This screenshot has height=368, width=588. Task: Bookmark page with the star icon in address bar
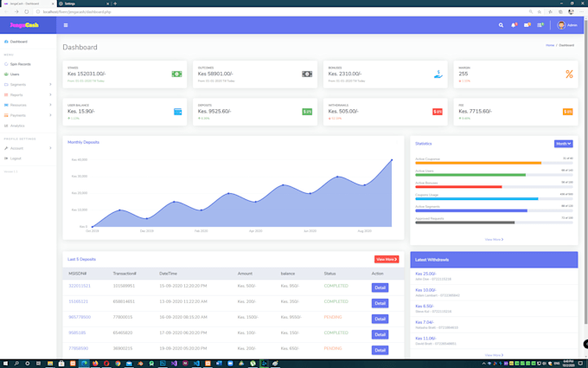click(x=540, y=11)
